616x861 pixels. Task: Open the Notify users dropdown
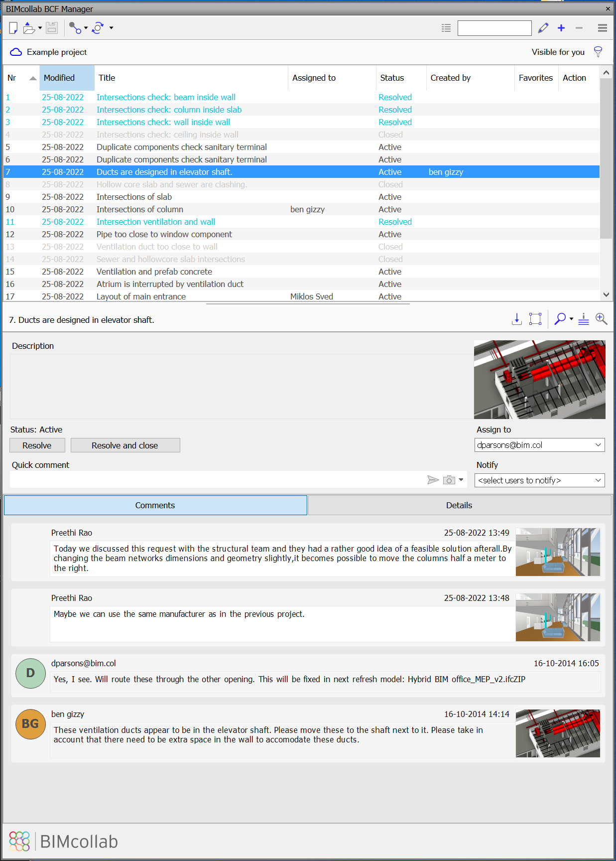pos(540,480)
